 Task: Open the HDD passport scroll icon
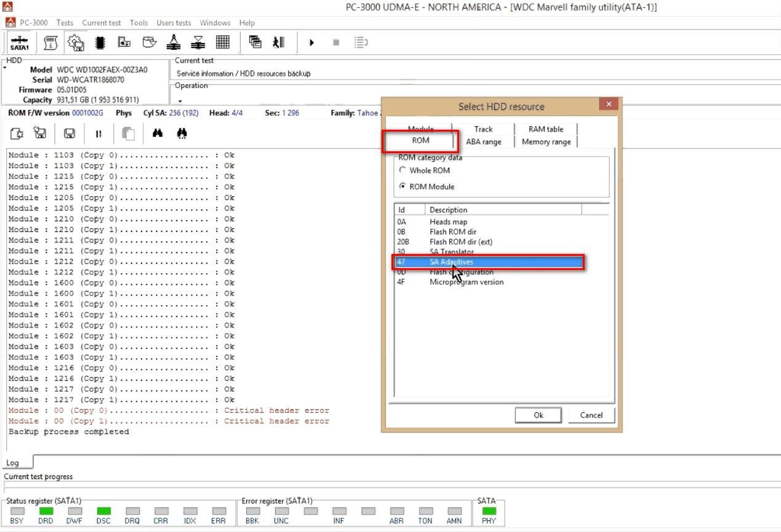pos(50,42)
